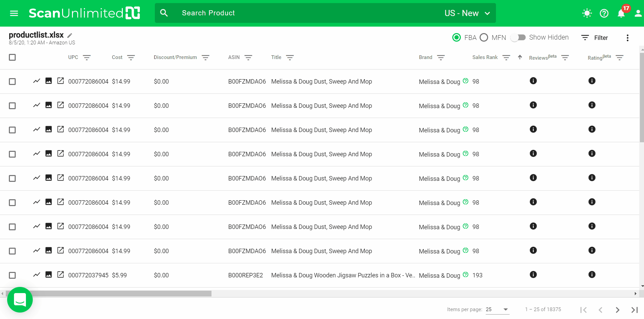Select the MFN radio button
Image resolution: width=644 pixels, height=319 pixels.
(484, 38)
